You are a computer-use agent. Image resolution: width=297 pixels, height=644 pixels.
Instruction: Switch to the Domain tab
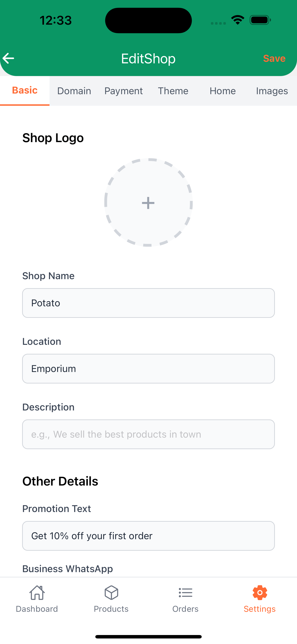74,91
